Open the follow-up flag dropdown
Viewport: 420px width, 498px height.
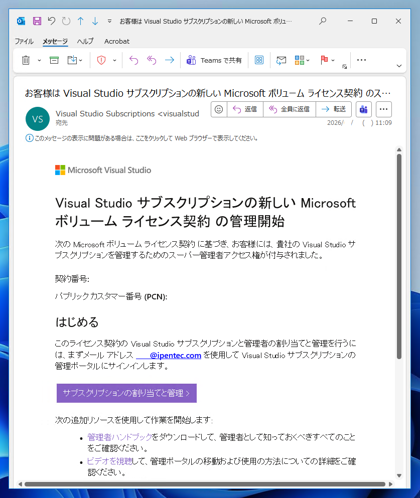(x=327, y=60)
